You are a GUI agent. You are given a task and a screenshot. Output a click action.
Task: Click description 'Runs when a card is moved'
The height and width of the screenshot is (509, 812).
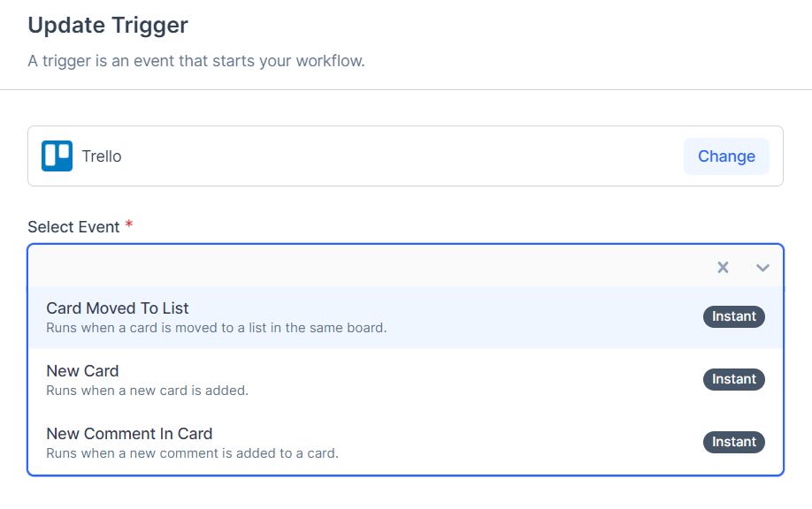click(217, 328)
